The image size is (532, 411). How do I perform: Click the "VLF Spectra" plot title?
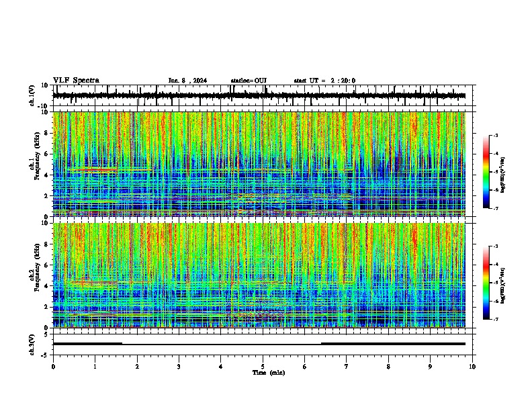[x=76, y=81]
